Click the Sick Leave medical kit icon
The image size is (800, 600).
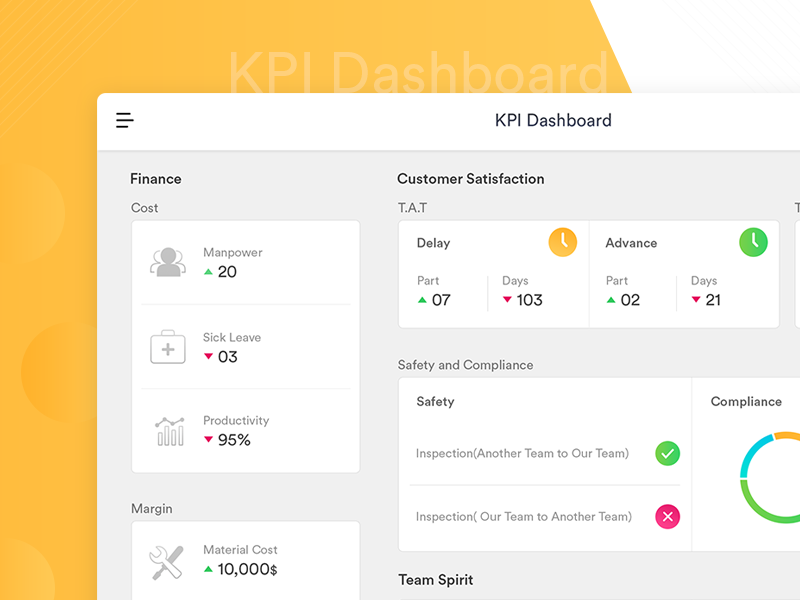(167, 348)
